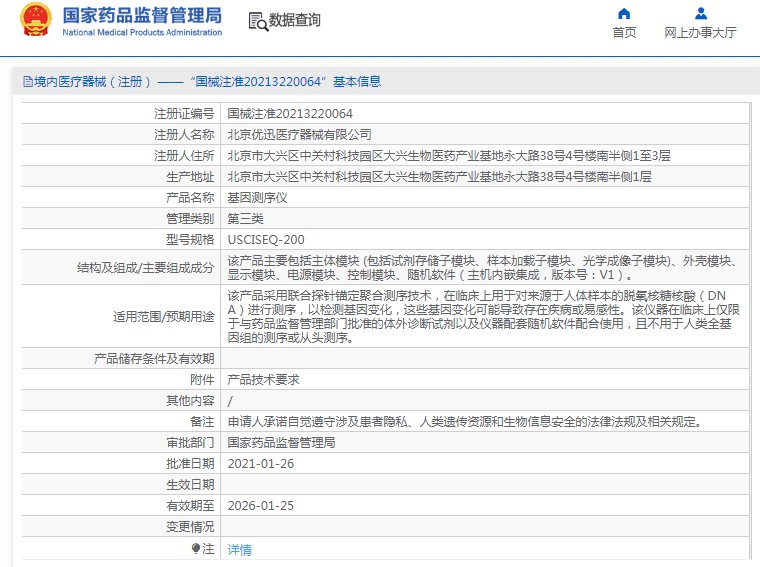Click the lightbulb icon beside 注
Screen dimensions: 760x567
point(195,549)
